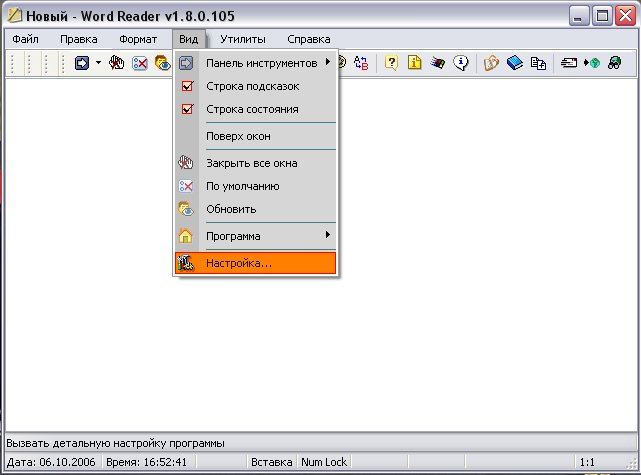Click the copy documents icon in toolbar
641x475 pixels.
pos(538,63)
